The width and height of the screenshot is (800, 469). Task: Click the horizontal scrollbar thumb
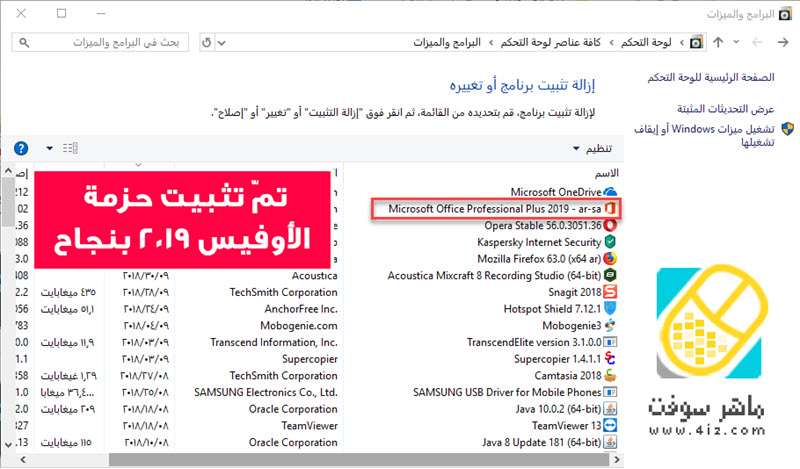(361, 460)
